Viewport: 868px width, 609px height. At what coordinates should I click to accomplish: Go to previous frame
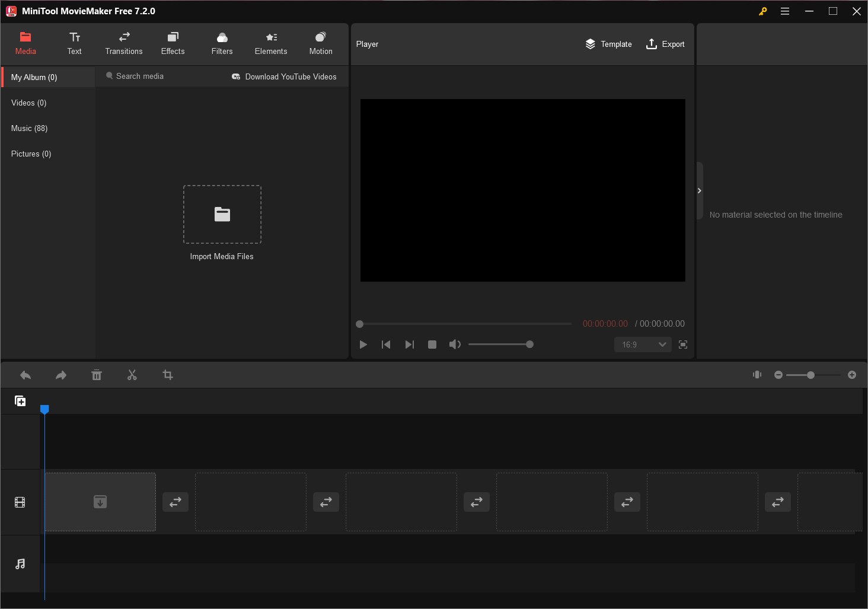[386, 345]
